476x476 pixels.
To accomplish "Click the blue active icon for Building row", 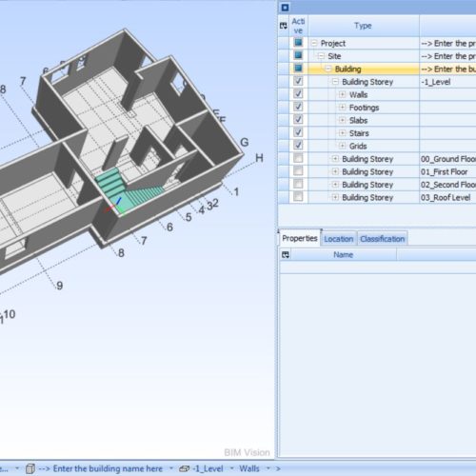I will pos(298,69).
